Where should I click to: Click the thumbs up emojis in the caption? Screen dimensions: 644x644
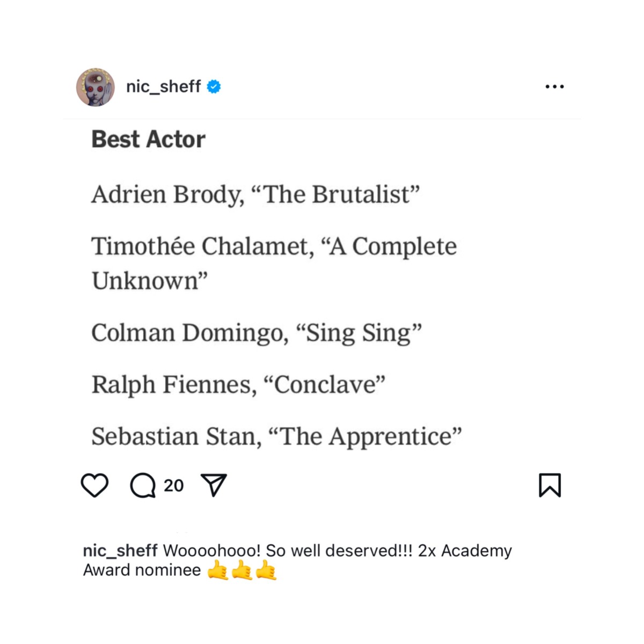pyautogui.click(x=242, y=570)
